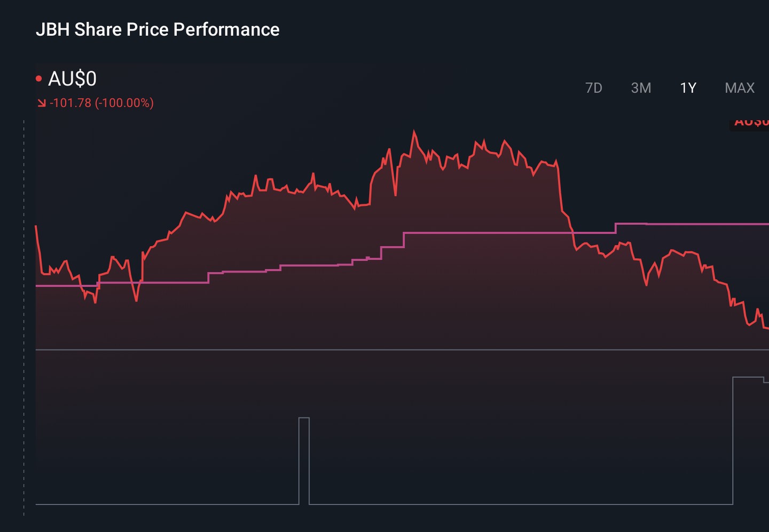Viewport: 769px width, 532px height.
Task: Click the gray step near the bottom right
Action: (x=748, y=378)
